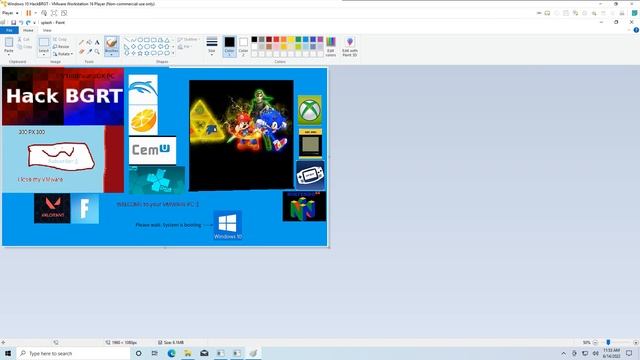The image size is (640, 360).
Task: Click VMware Unity mode icon
Action: click(64, 13)
